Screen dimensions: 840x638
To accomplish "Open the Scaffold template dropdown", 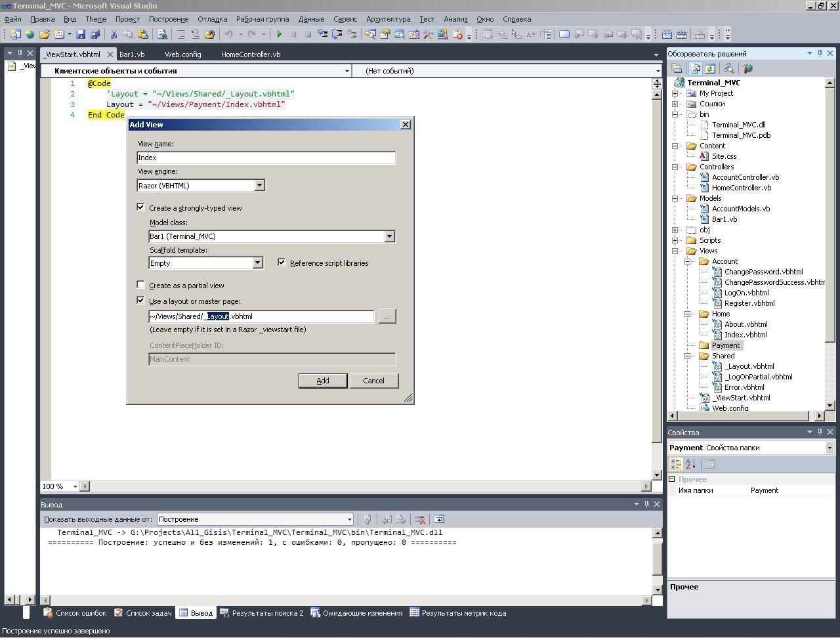I will click(257, 263).
